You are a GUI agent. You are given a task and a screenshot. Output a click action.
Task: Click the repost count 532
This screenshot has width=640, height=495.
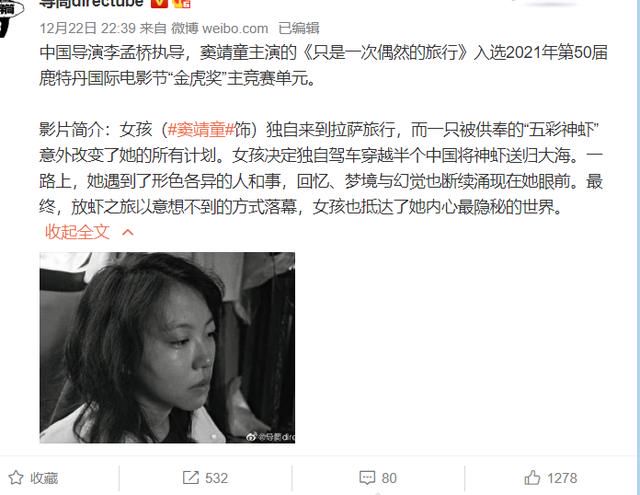point(216,478)
